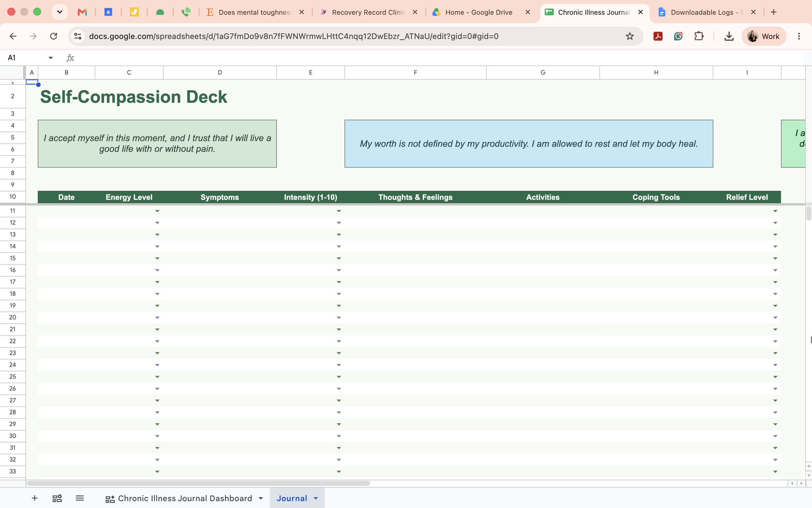
Task: Reload the current page
Action: click(x=54, y=36)
